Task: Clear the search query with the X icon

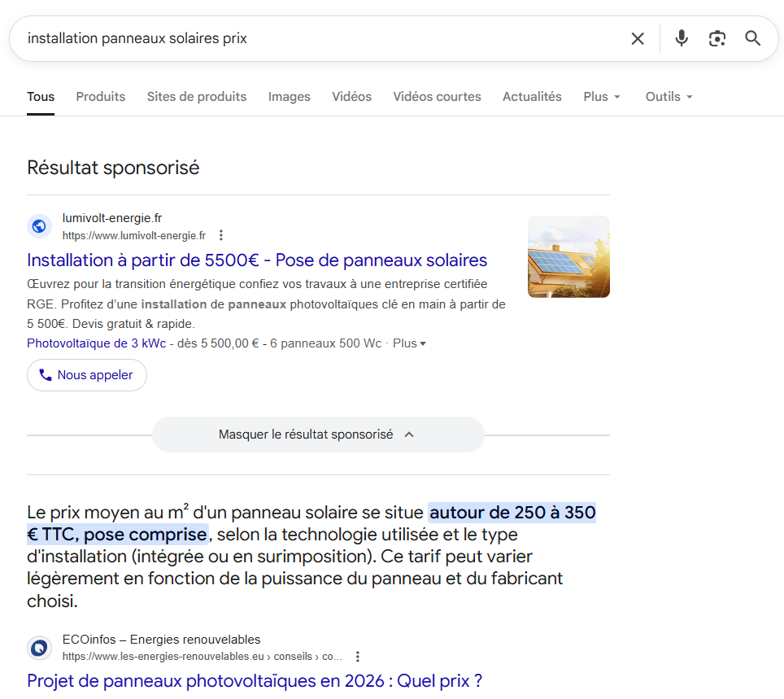Action: pyautogui.click(x=638, y=38)
